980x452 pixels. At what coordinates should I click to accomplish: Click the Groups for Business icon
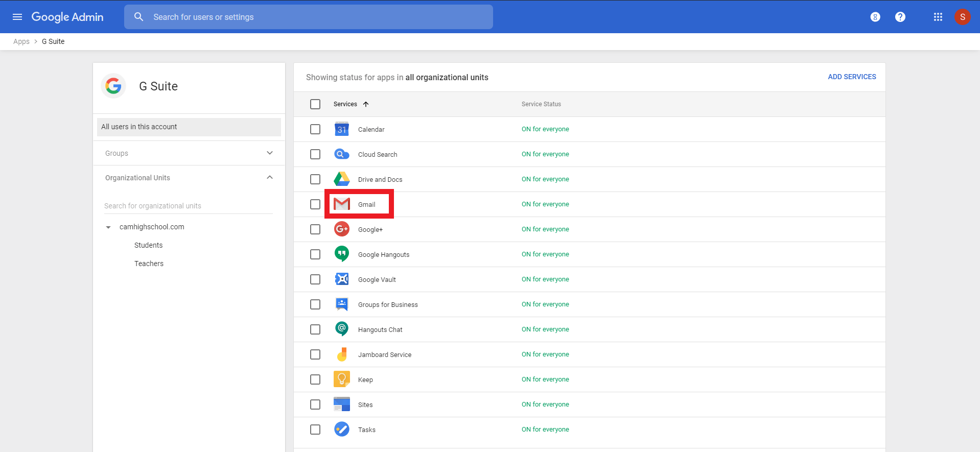[342, 304]
